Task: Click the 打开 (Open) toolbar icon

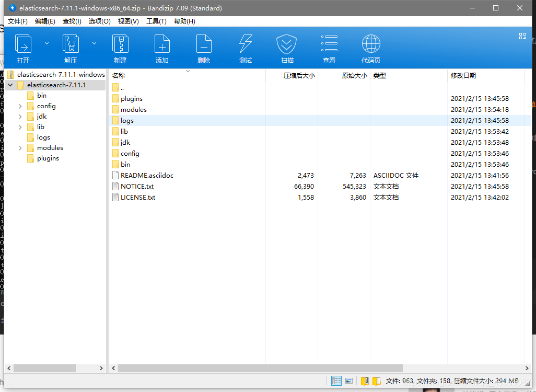Action: [23, 44]
